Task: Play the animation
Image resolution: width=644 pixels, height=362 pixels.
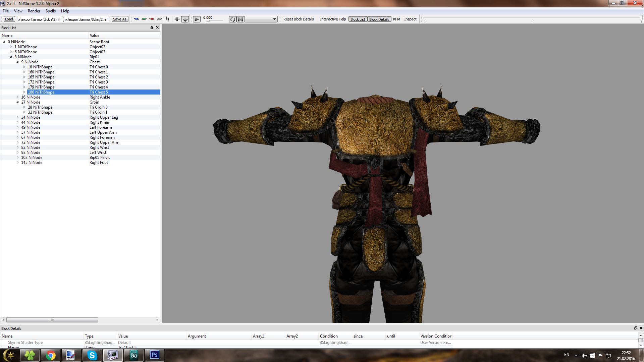Action: point(197,19)
